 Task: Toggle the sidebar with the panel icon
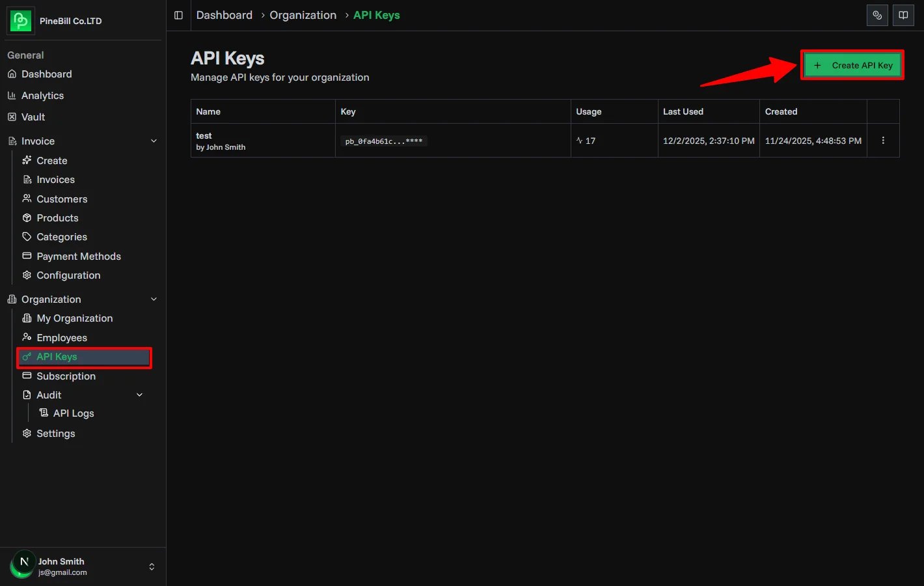pos(178,15)
